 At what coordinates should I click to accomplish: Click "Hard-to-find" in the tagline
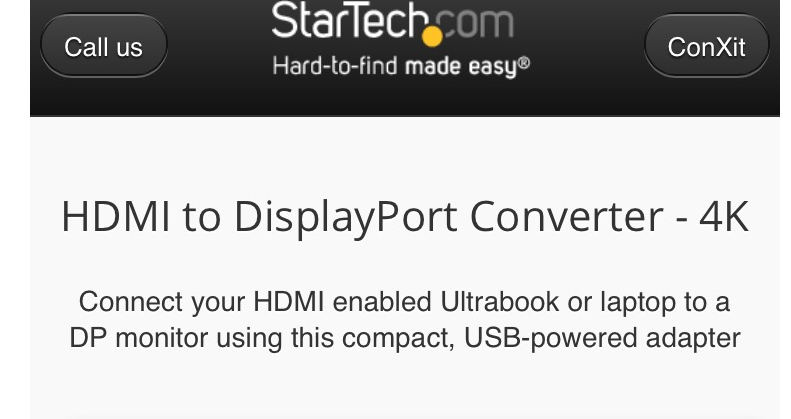335,66
